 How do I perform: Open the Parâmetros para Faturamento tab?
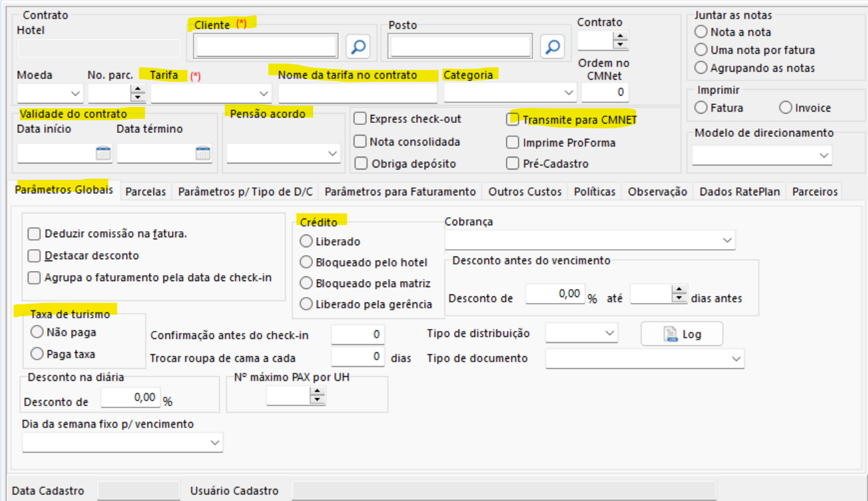[400, 192]
